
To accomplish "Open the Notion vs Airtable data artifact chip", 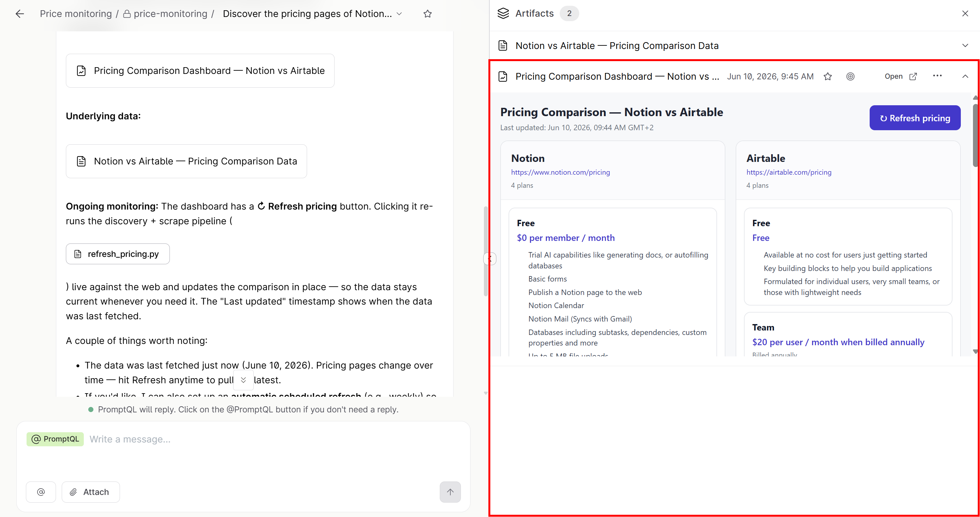I will click(186, 161).
